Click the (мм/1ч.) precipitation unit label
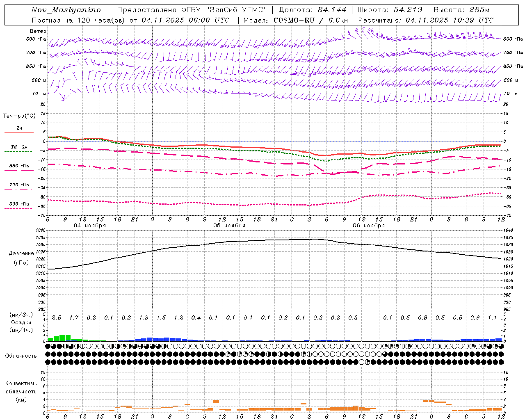Image resolution: width=525 pixels, height=420 pixels. click(21, 330)
